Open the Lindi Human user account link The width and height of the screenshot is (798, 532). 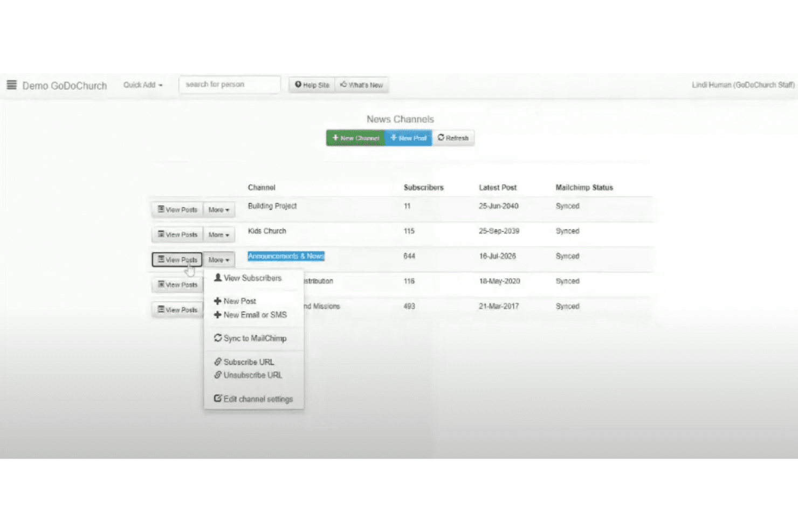[743, 85]
